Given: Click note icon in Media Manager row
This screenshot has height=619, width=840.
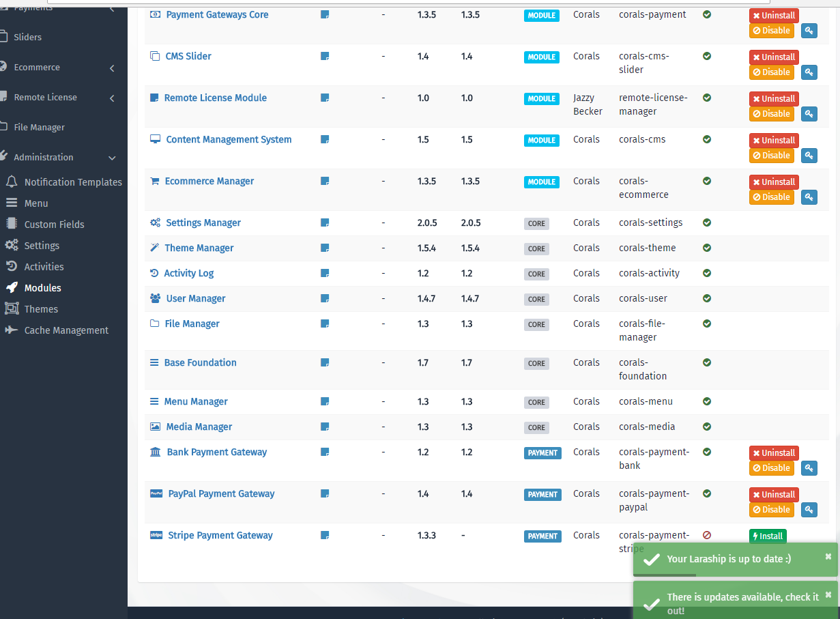Looking at the screenshot, I should [x=325, y=427].
